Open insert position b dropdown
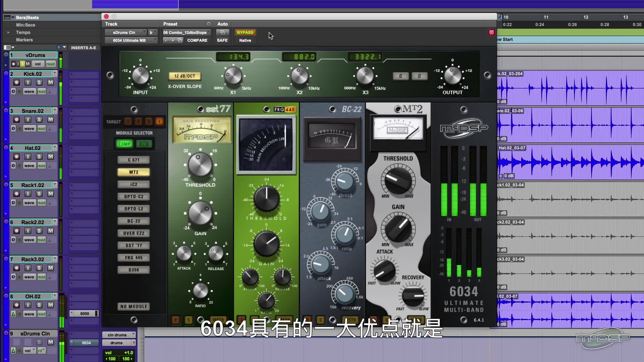 (x=153, y=33)
